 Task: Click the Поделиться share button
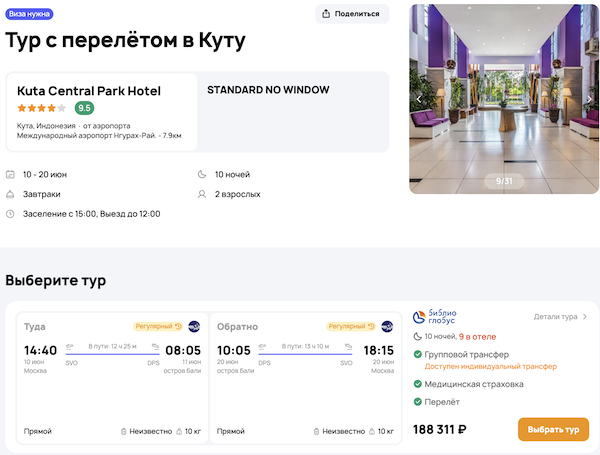pyautogui.click(x=352, y=14)
